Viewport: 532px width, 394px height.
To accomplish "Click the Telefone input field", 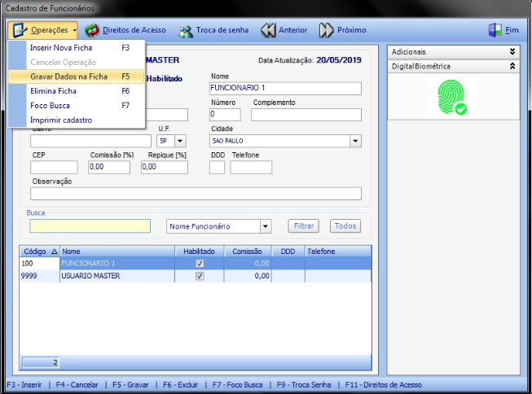I will click(251, 167).
